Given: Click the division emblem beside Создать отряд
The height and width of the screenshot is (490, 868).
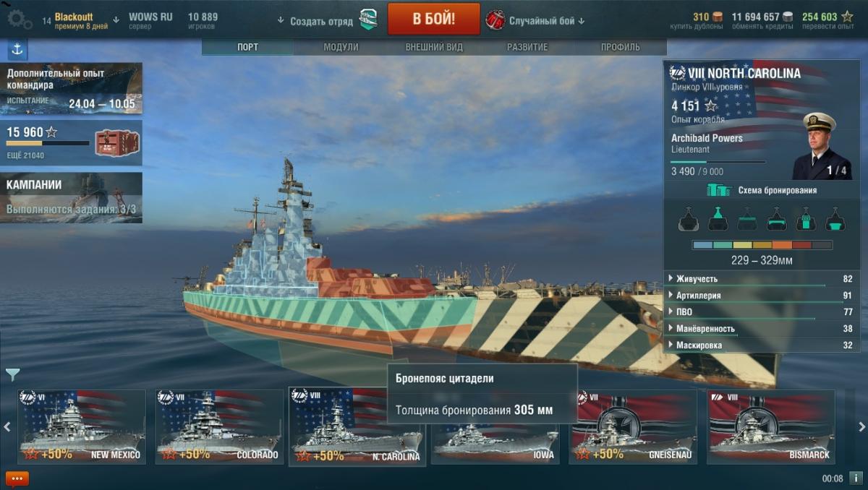Looking at the screenshot, I should (x=368, y=20).
